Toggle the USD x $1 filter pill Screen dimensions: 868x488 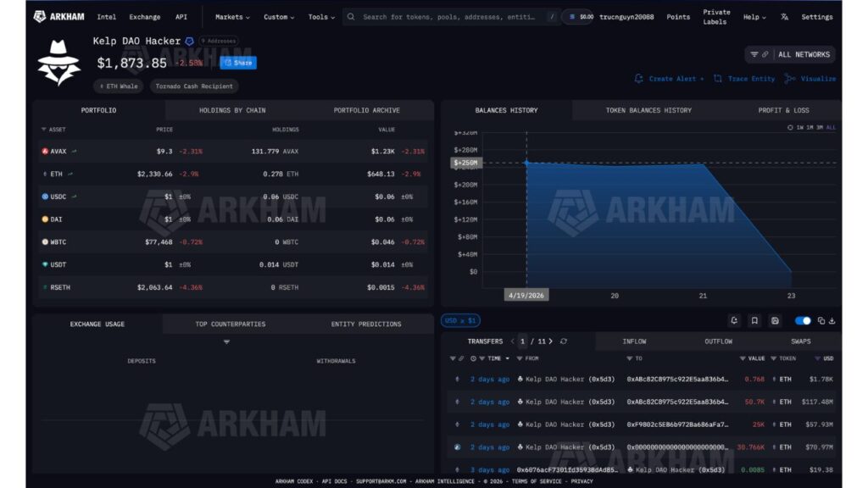(462, 320)
